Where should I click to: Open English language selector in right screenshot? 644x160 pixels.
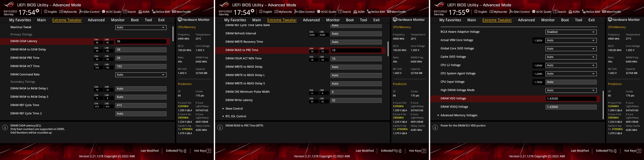(x=480, y=12)
